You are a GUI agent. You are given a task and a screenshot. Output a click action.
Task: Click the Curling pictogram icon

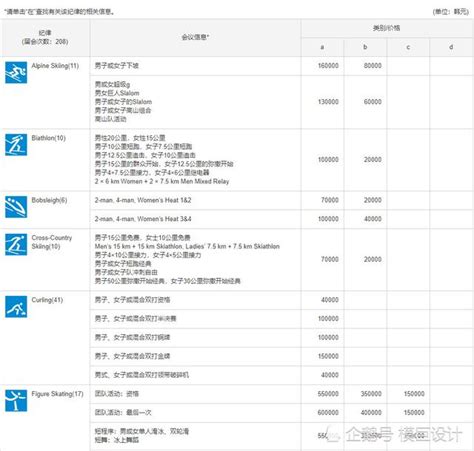click(16, 307)
